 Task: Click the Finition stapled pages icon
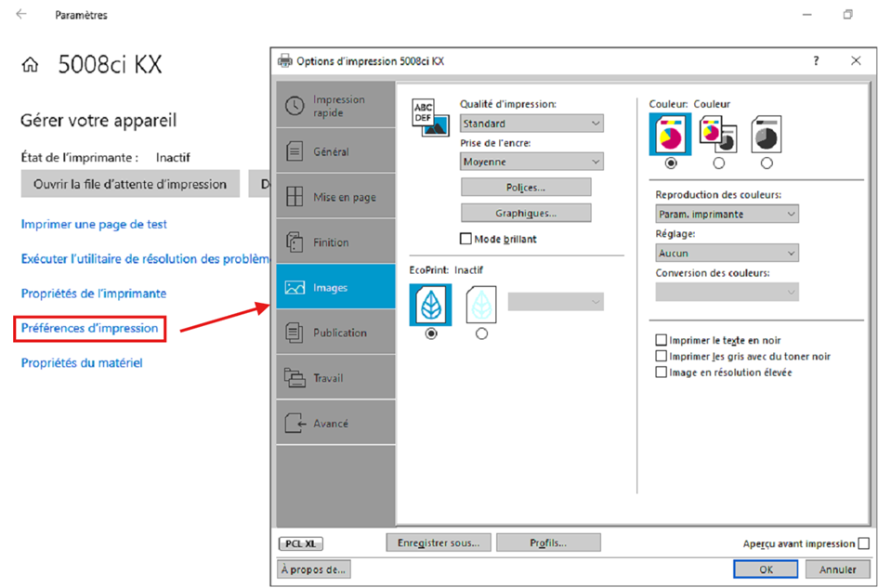[295, 242]
